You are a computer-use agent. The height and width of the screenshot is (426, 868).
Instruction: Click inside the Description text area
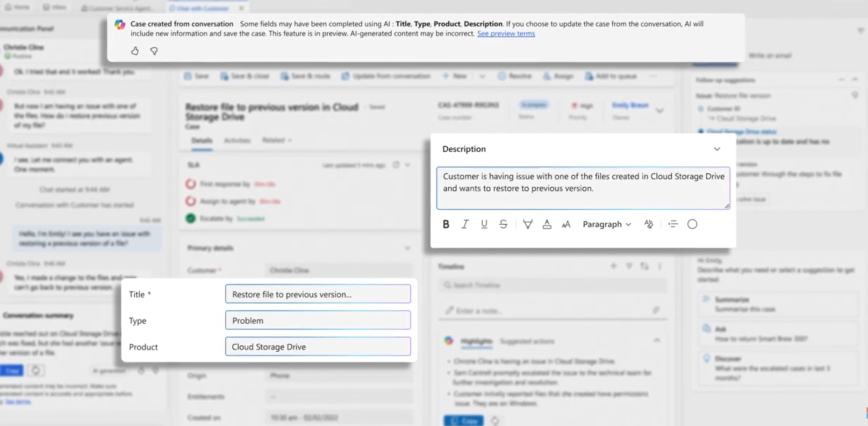(x=582, y=188)
